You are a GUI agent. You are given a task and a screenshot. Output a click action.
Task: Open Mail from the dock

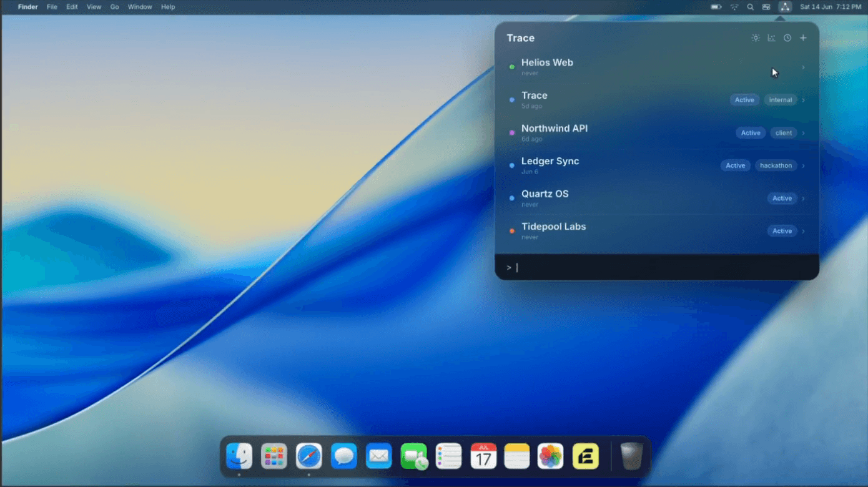point(379,456)
